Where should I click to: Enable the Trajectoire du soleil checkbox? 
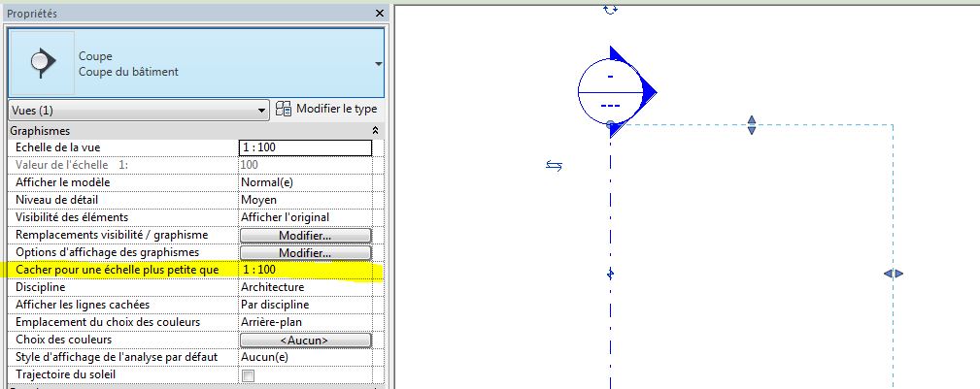(x=248, y=375)
